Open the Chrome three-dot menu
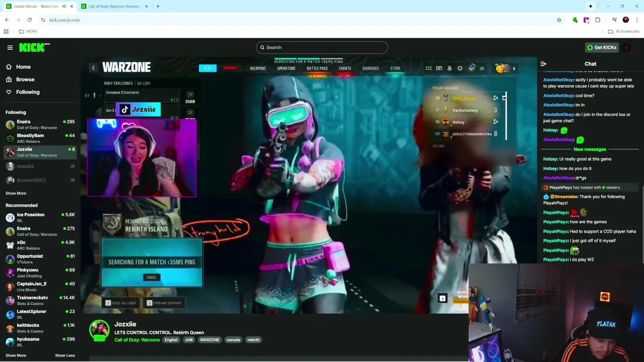Screen dimensions: 644x362 click(637, 20)
